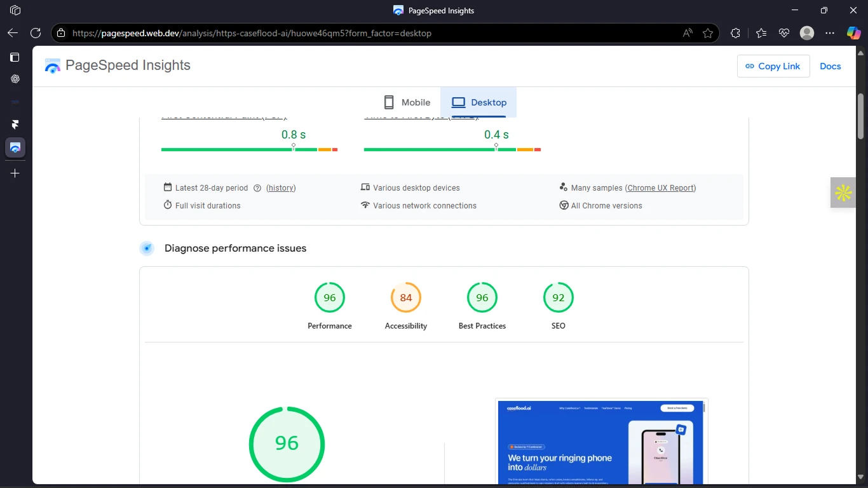Open the Chrome UX Report link

click(660, 188)
